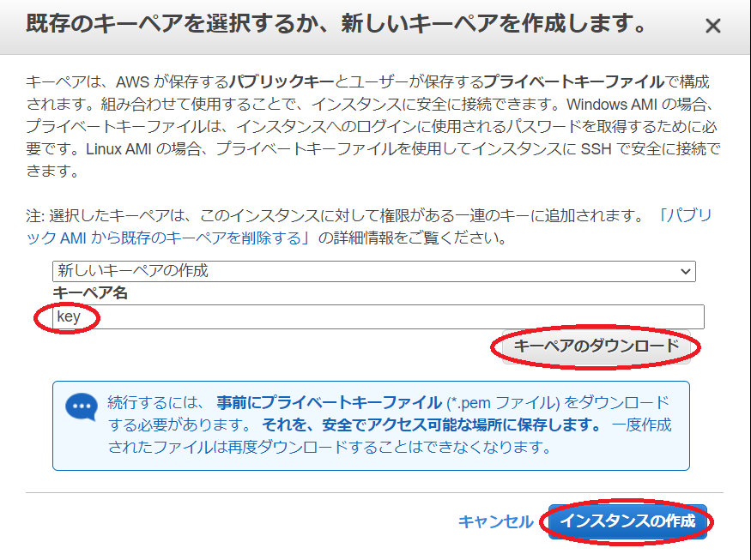Screen dimensions: 751x560
Task: Focus the キーペア名 input field
Action: tap(343, 316)
